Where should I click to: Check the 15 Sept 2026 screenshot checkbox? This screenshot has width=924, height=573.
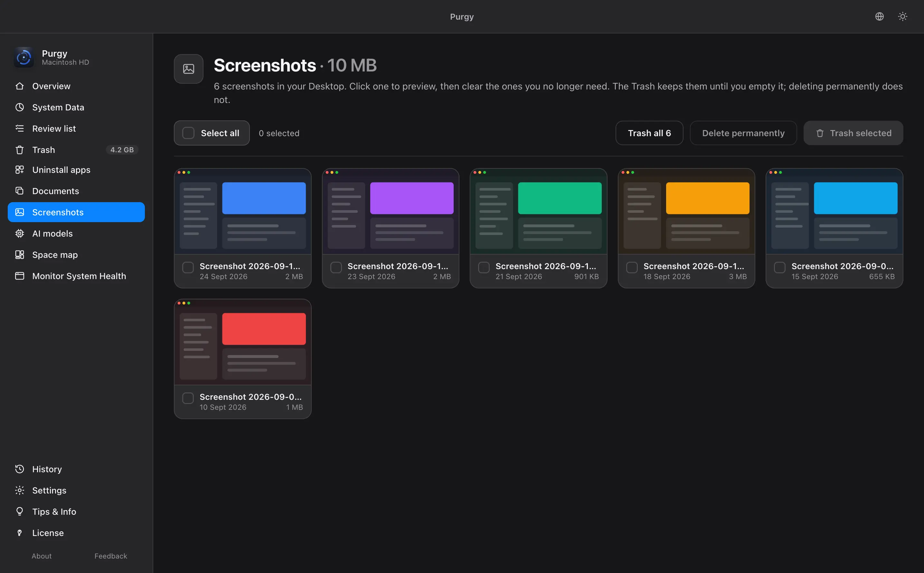coord(779,268)
